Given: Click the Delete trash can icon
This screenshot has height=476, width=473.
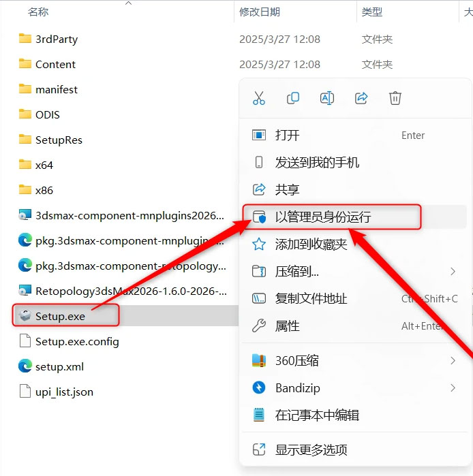Looking at the screenshot, I should [395, 98].
